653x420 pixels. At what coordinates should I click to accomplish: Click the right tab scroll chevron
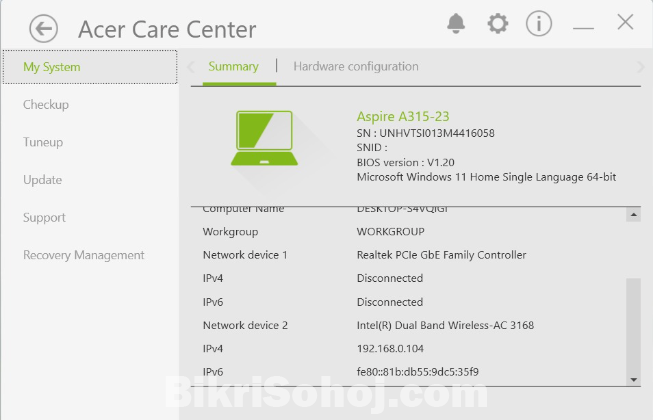(640, 67)
